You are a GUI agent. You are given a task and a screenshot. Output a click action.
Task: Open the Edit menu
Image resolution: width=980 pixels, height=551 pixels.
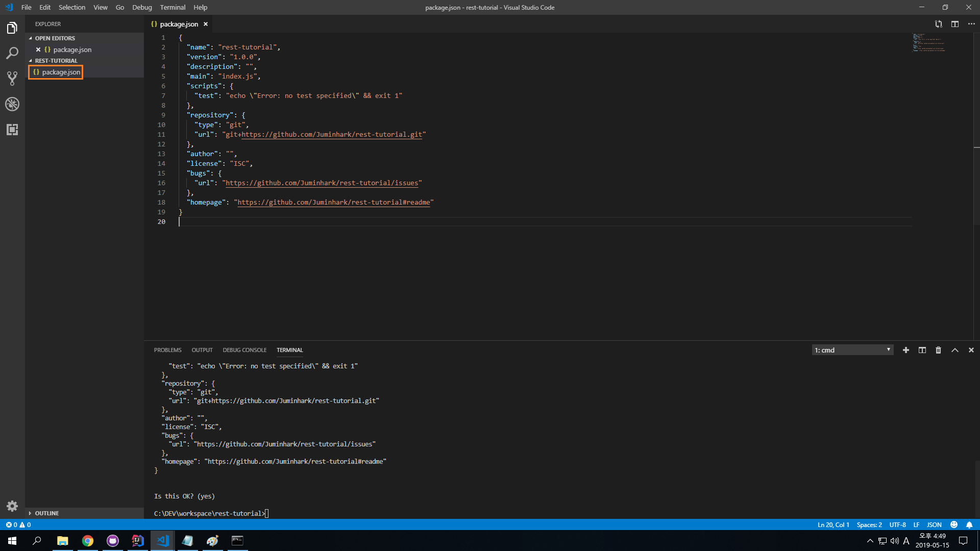(45, 7)
